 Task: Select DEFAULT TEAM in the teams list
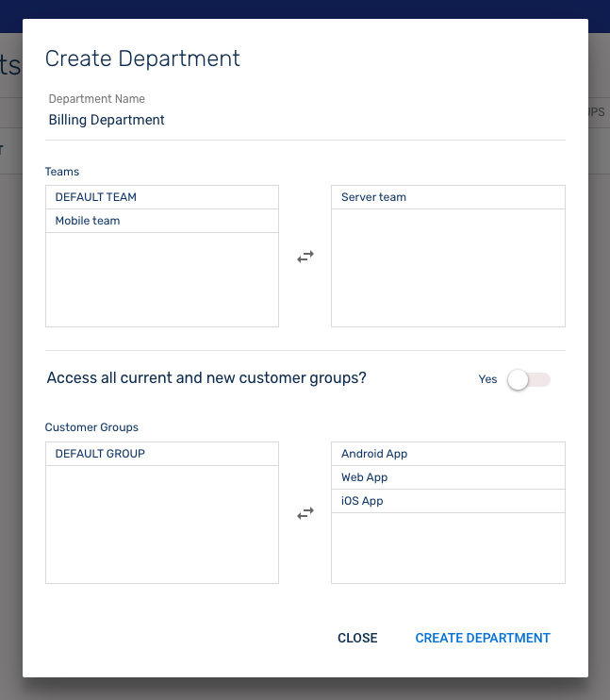coord(162,197)
